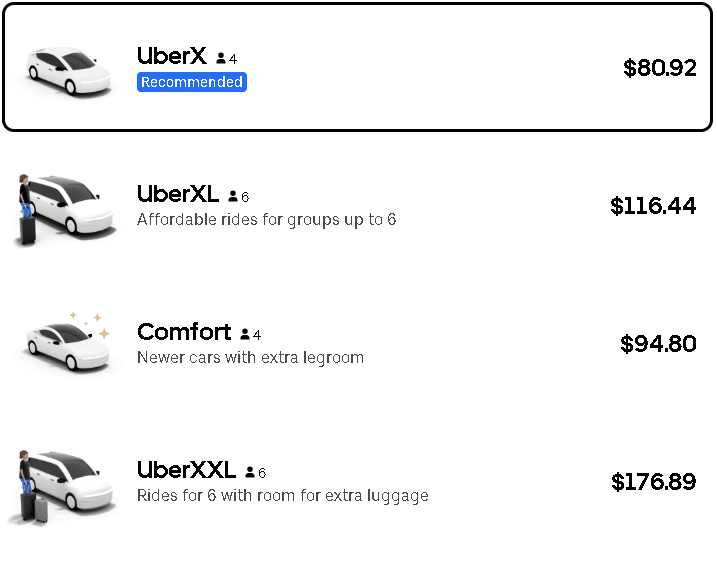Click the $176.89 UberXXL price
717x566 pixels.
pyautogui.click(x=653, y=482)
